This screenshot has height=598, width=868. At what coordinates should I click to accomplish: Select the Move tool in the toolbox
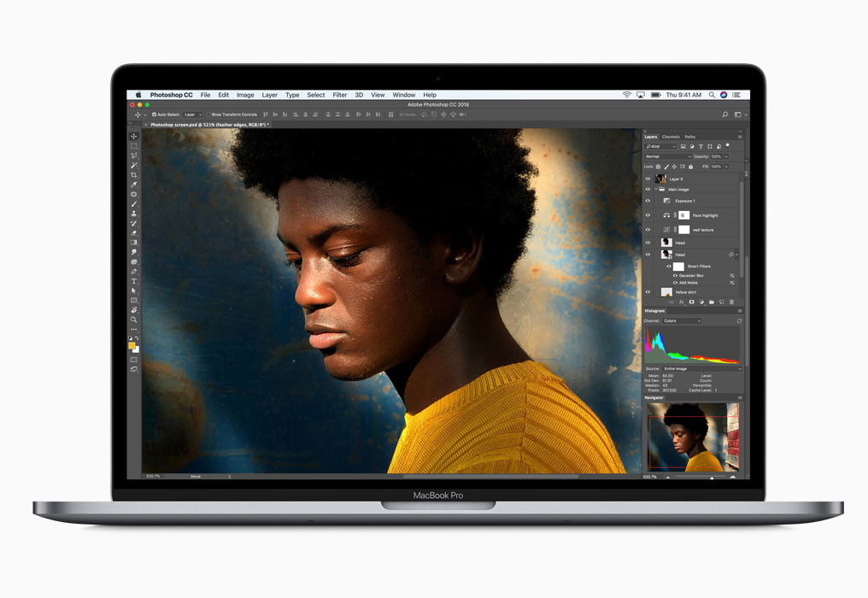133,136
